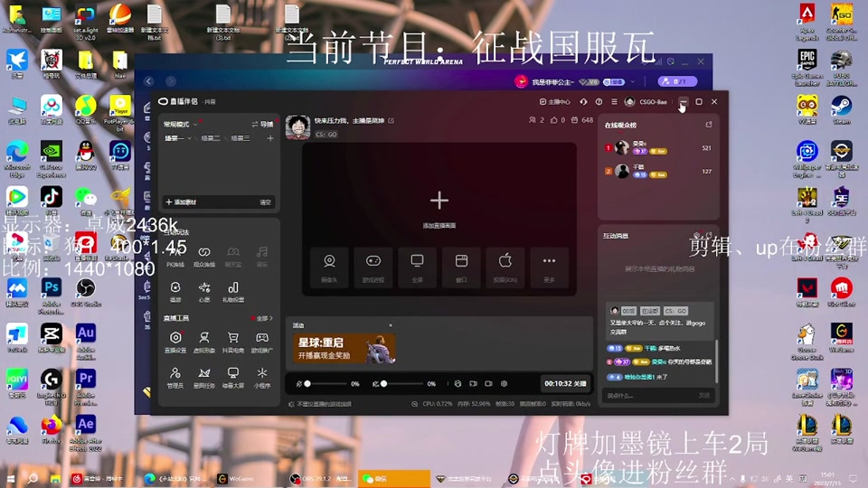Mute the microphone icon beside volume slider
The image size is (868, 488).
point(299,383)
